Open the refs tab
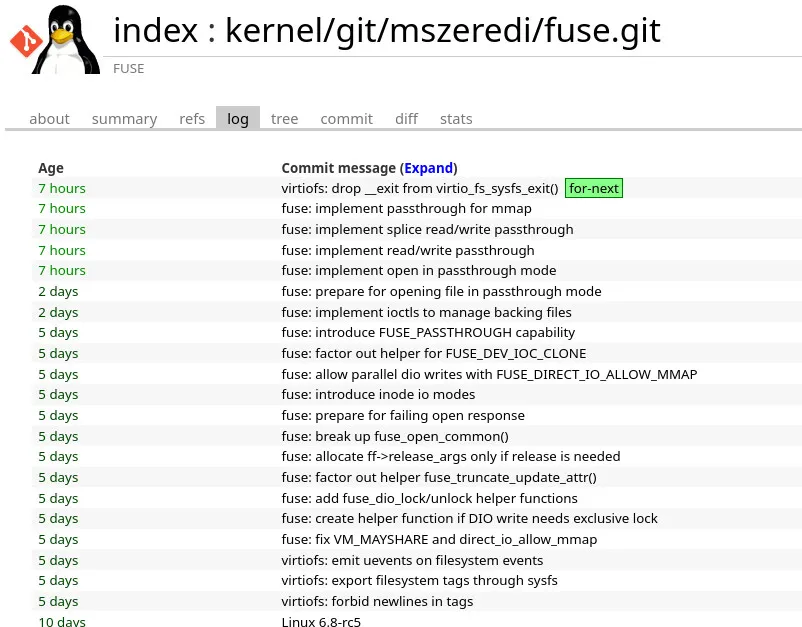Viewport: 802px width, 627px height. pos(192,119)
